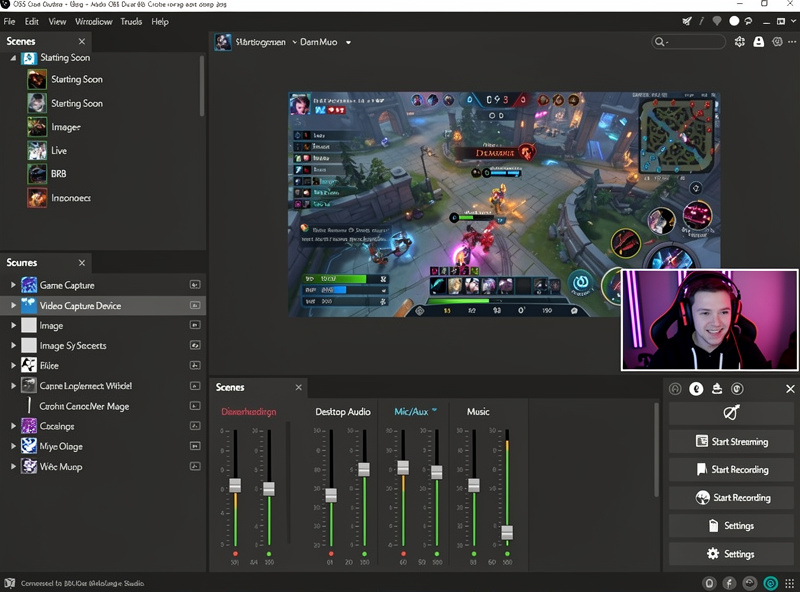Expand the Image Sy Secerts source
The image size is (800, 592).
pos(13,346)
